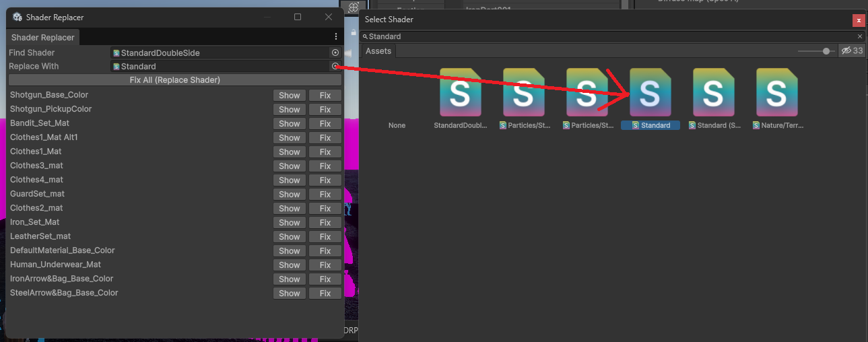This screenshot has height=342, width=868.
Task: Click Fix All (Replace Shader) button
Action: pos(175,80)
